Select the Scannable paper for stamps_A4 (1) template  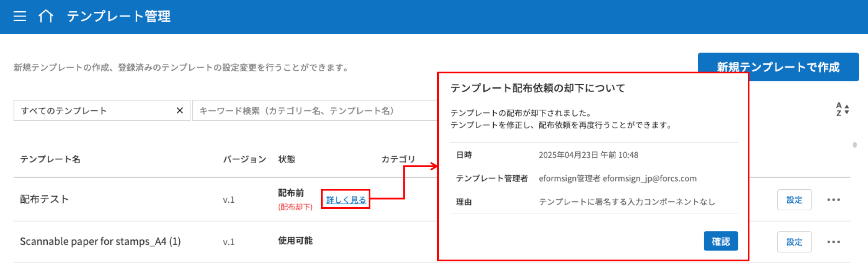100,241
